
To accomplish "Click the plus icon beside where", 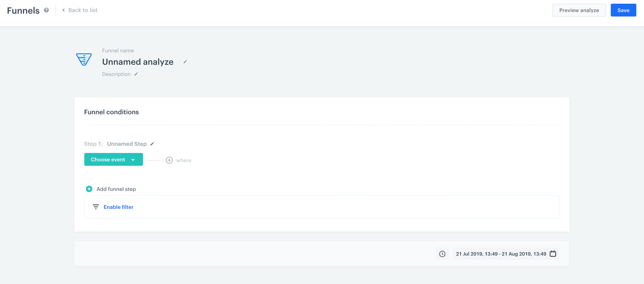I will pos(169,160).
